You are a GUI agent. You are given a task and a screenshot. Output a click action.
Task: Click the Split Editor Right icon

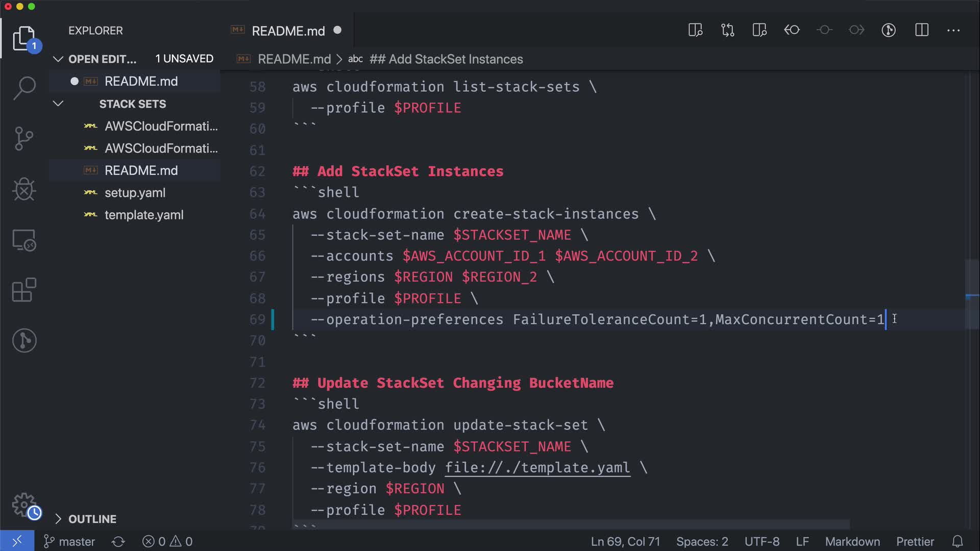tap(921, 30)
